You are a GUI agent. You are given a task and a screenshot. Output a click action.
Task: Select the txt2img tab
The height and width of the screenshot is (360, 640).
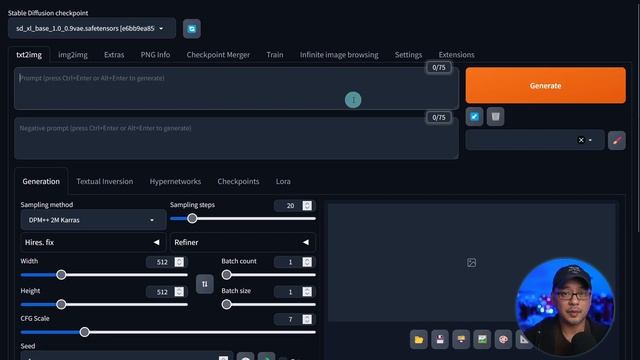(29, 55)
